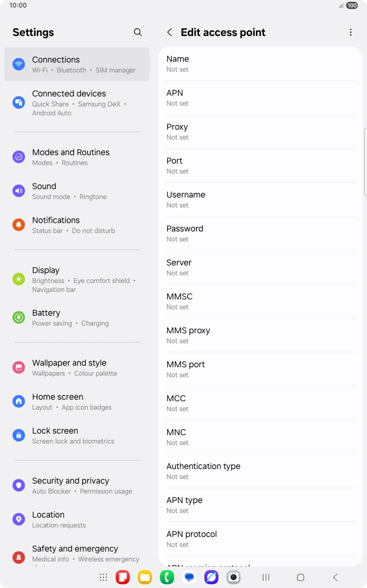This screenshot has height=588, width=367.
Task: Open the APN protocol selector
Action: coord(261,539)
